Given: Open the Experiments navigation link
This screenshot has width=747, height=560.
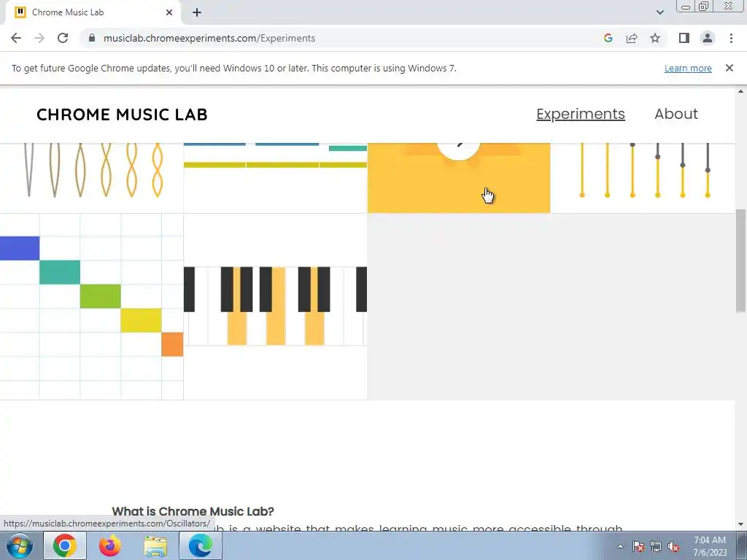Looking at the screenshot, I should (580, 114).
